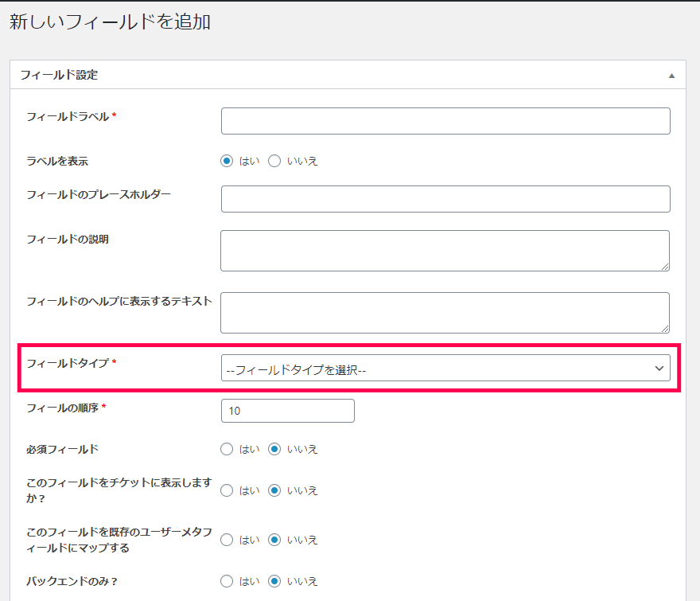
Task: Open the フィールドタイプ dropdown
Action: pyautogui.click(x=445, y=368)
